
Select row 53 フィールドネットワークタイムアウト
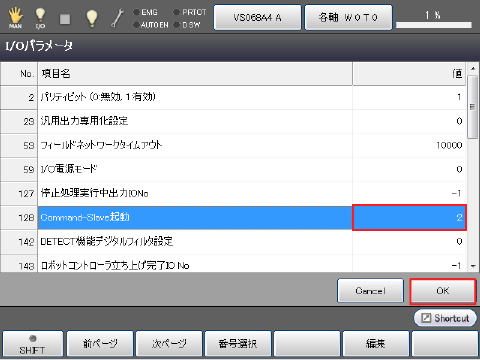233,145
